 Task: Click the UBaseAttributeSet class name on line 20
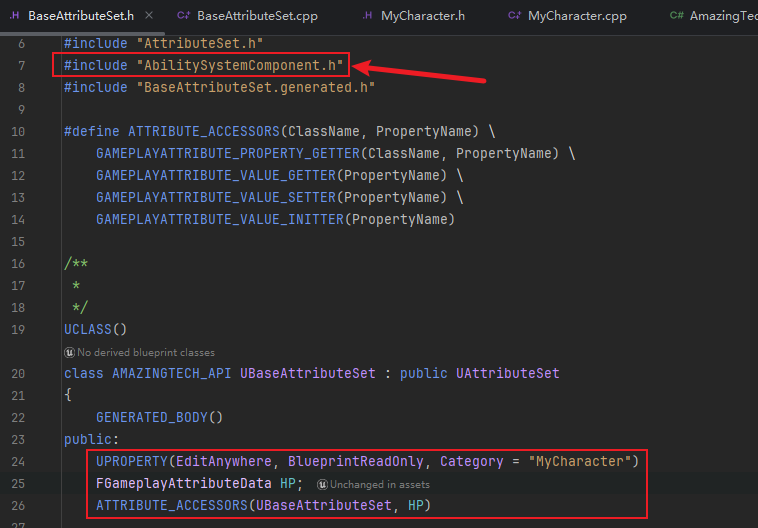308,373
